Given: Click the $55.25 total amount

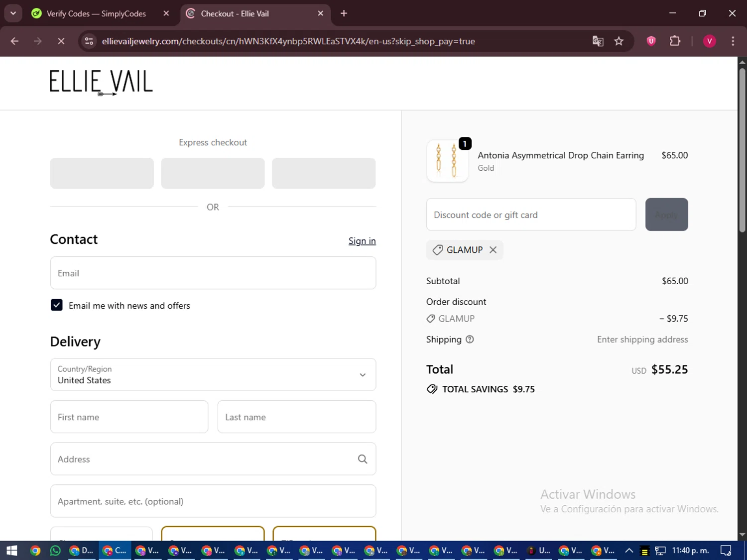Looking at the screenshot, I should point(669,370).
